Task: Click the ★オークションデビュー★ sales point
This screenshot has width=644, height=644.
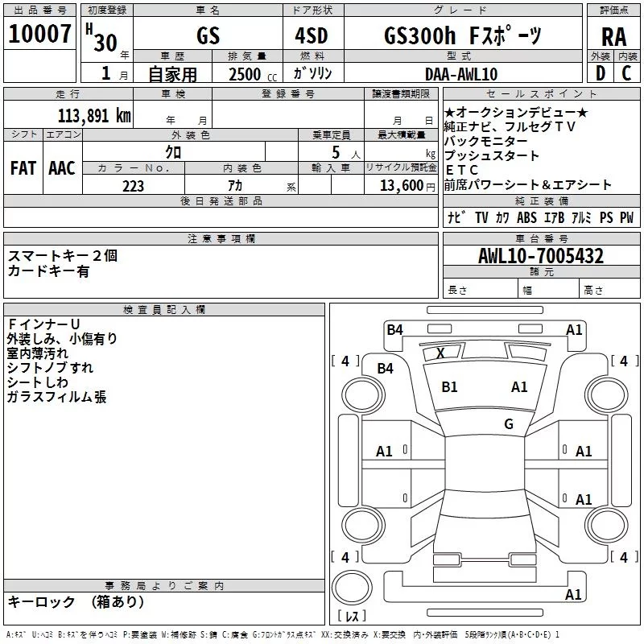Action: tap(516, 112)
